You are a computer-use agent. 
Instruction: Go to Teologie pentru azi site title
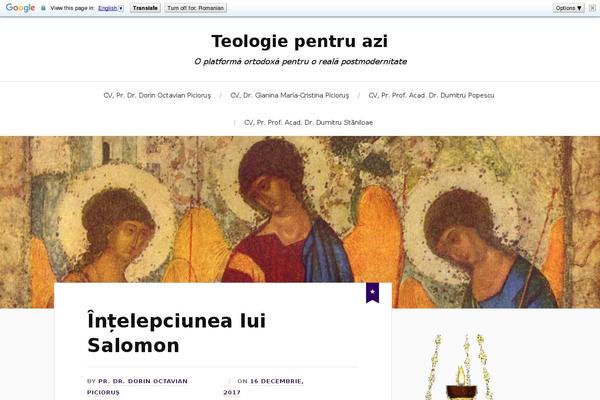coord(300,41)
